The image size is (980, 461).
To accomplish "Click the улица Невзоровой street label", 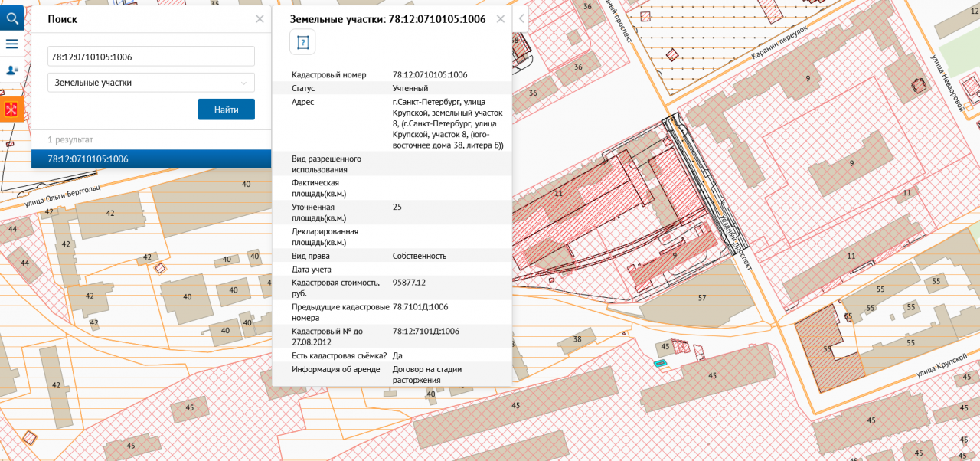I will point(949,84).
